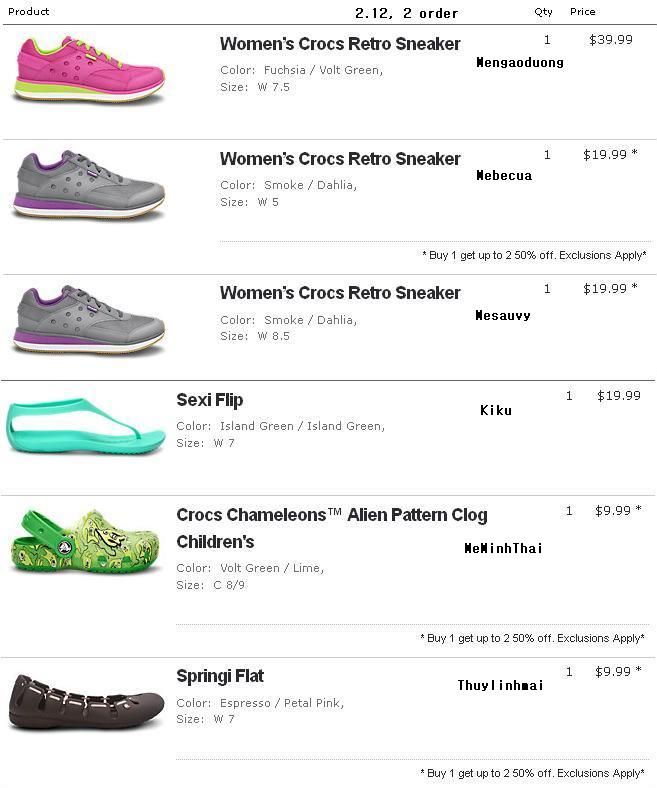This screenshot has width=657, height=788.
Task: Click the gray sneaker image for size W 8.5
Action: pos(88,319)
